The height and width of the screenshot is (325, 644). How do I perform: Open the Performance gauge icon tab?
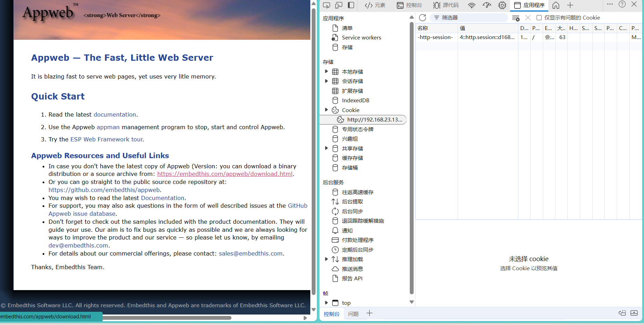[487, 5]
